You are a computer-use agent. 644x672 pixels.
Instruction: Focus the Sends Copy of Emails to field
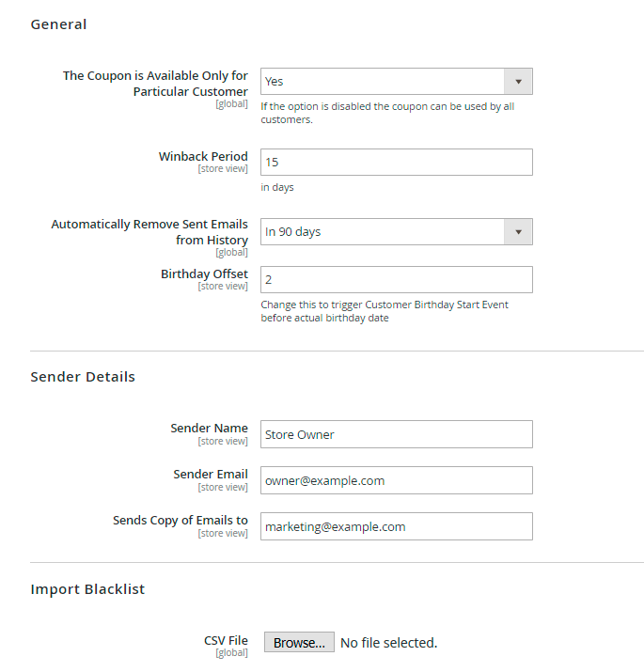click(396, 526)
